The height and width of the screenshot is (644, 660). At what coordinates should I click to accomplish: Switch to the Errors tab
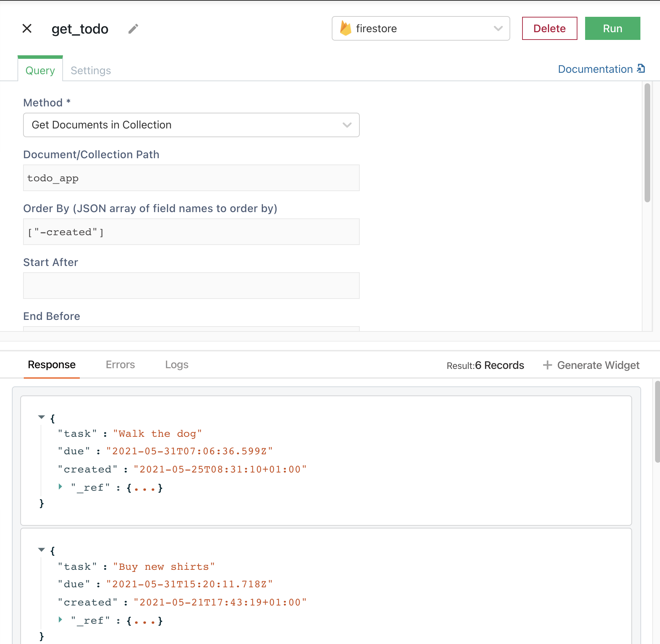coord(120,364)
